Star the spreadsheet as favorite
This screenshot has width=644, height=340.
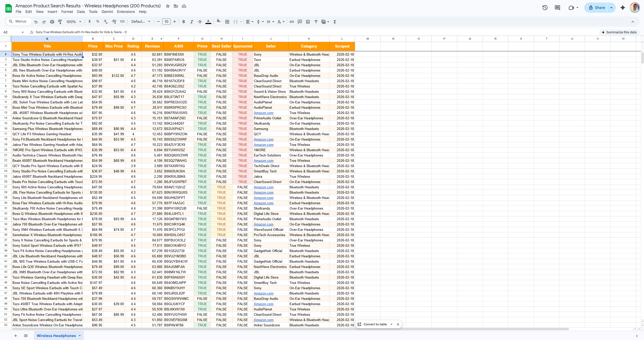(168, 6)
